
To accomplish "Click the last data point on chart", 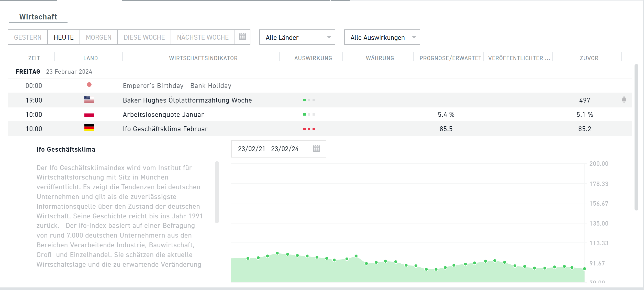I will tap(584, 269).
